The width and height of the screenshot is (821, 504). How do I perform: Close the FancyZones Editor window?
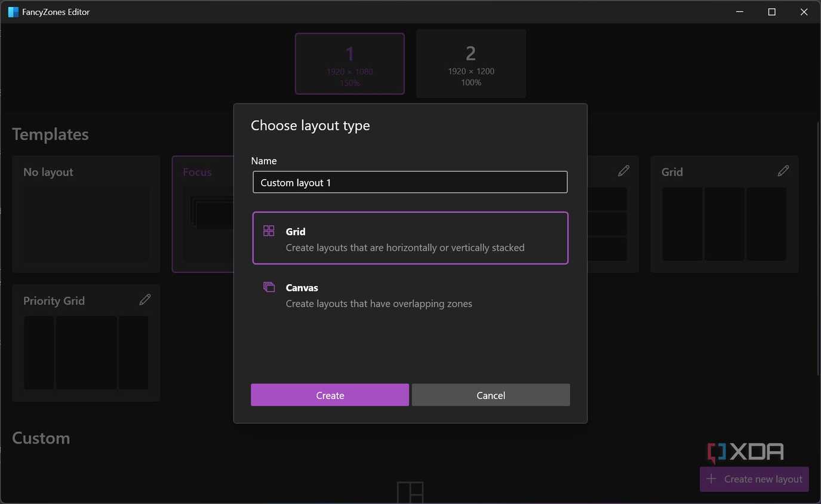(804, 12)
